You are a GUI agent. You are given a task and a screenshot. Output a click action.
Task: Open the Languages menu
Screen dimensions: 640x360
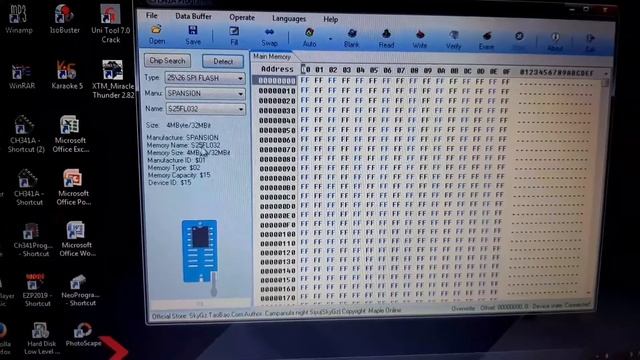point(289,18)
